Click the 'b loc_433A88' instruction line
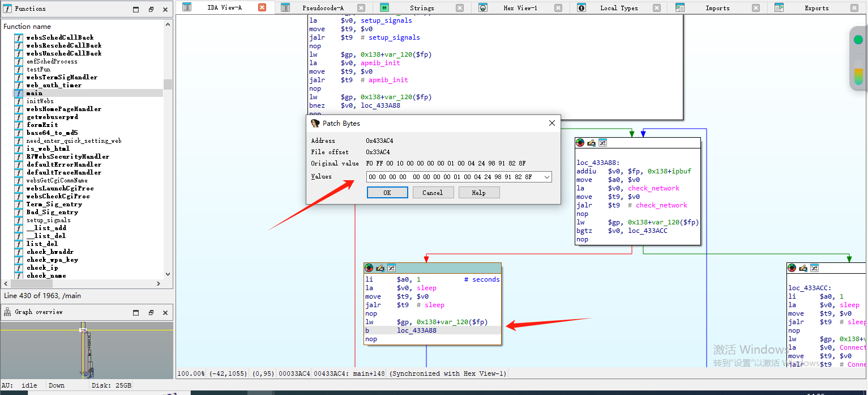The height and width of the screenshot is (395, 868). 433,330
